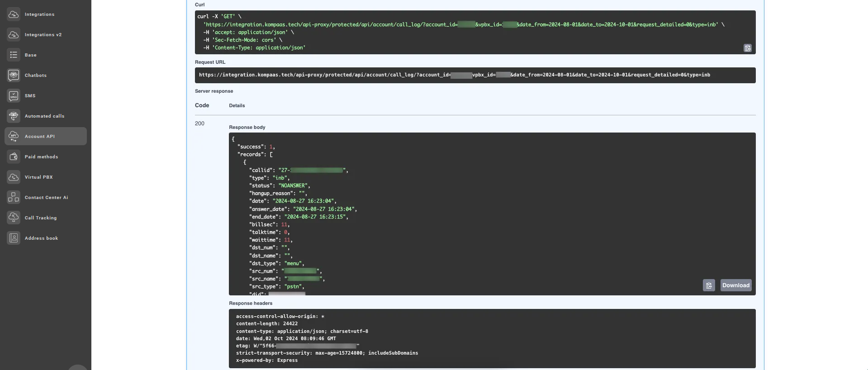Click the Automated calls headset icon
The image size is (868, 370).
(x=14, y=116)
